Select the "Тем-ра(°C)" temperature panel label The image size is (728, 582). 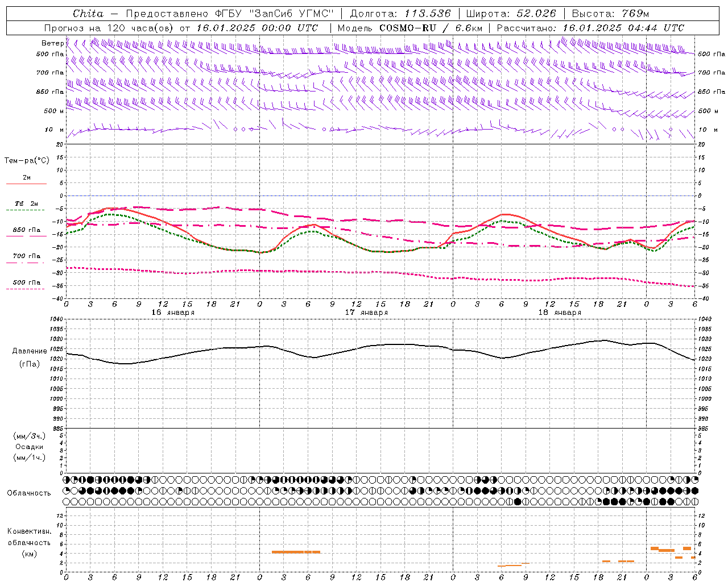click(27, 161)
